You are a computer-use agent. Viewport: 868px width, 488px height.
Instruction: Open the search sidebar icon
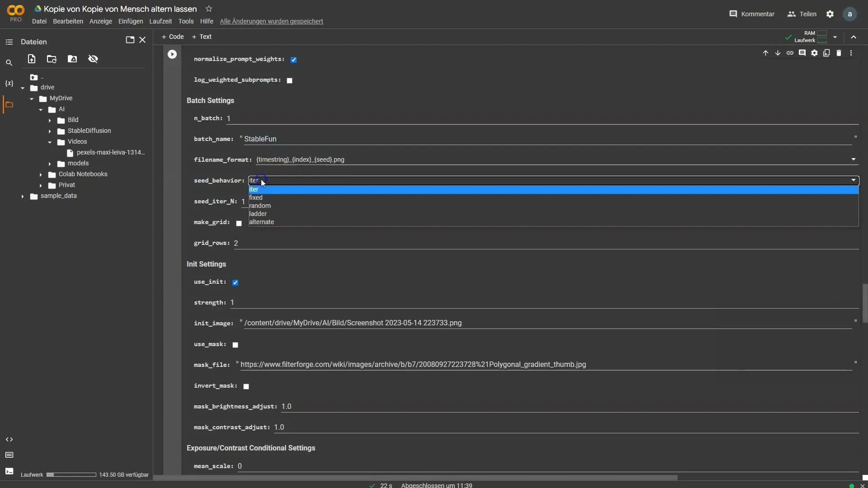coord(9,63)
